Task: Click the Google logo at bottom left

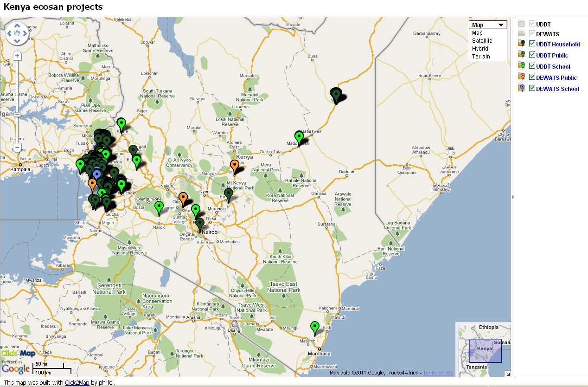Action: point(15,368)
